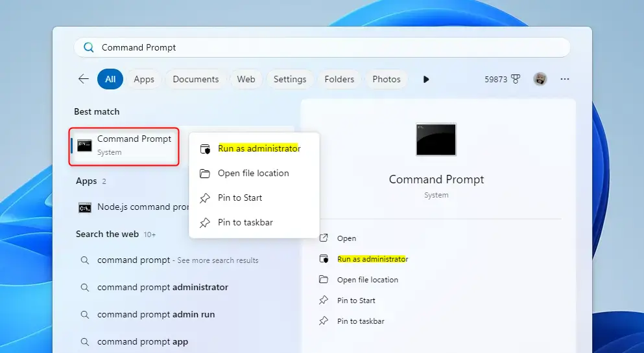Choose Open file location in context menu
The image size is (644, 353).
(x=254, y=173)
